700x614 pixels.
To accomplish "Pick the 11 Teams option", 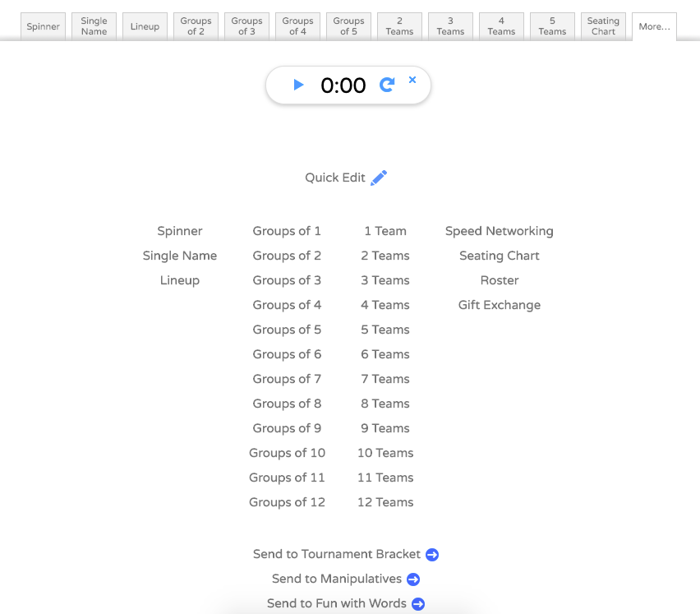I will [x=385, y=478].
